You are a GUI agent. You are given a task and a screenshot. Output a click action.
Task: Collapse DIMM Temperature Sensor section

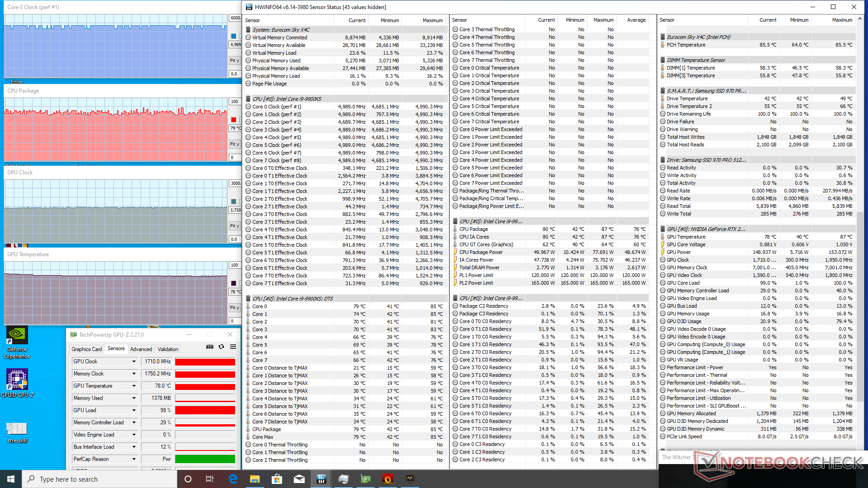(x=662, y=60)
